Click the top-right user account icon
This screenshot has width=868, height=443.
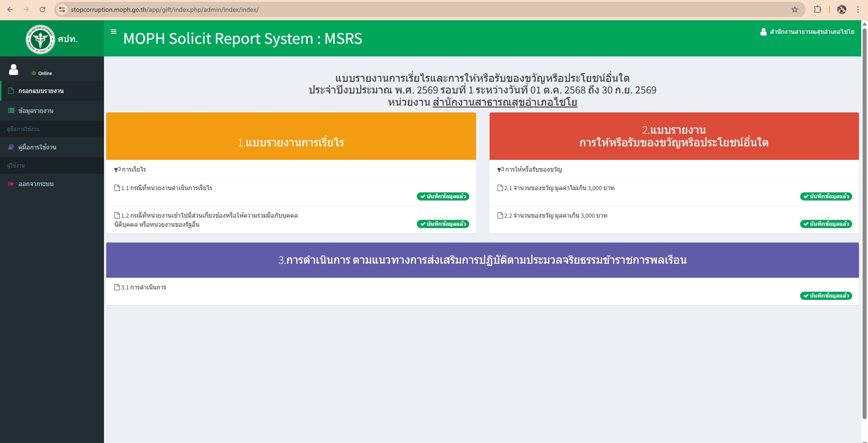[x=764, y=32]
